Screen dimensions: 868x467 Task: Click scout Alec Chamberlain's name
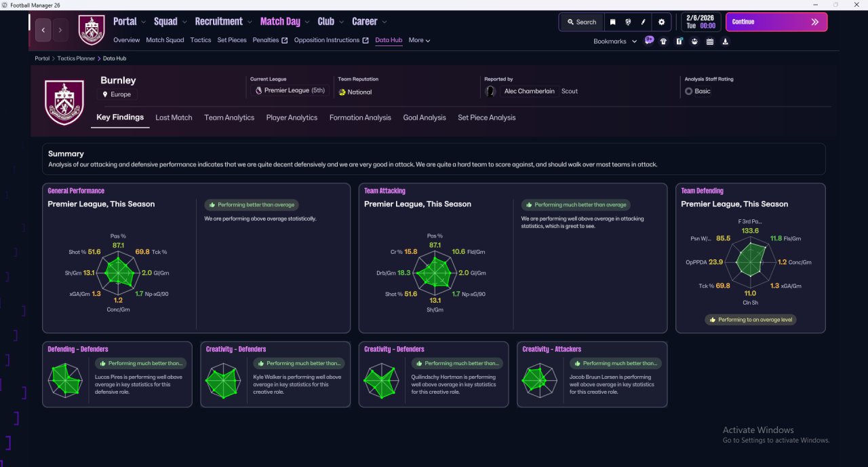[x=531, y=91]
